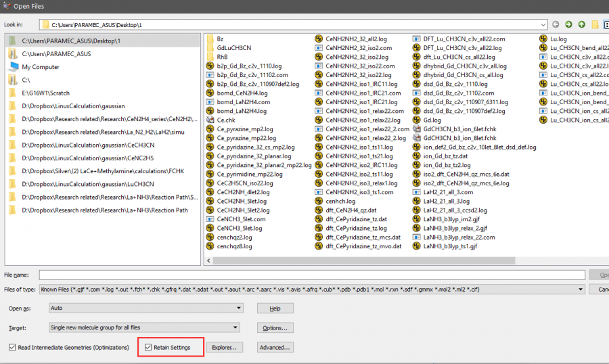Screen dimensions: 609x364
Task: Click the Help button
Action: [x=275, y=309]
